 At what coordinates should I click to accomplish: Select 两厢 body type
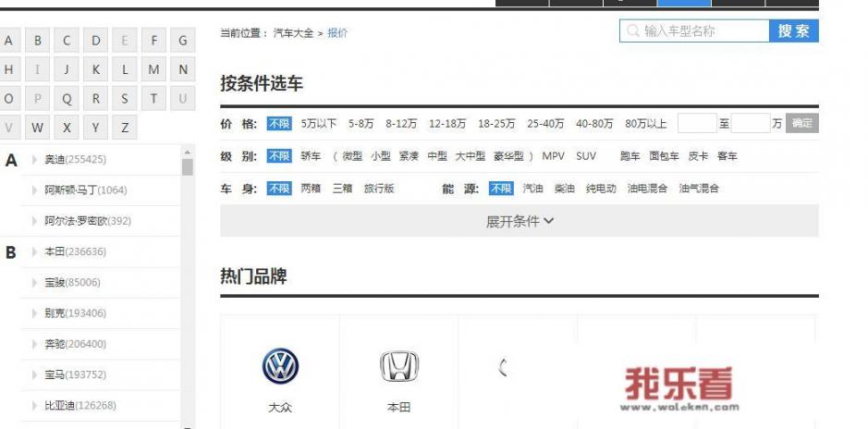point(311,189)
